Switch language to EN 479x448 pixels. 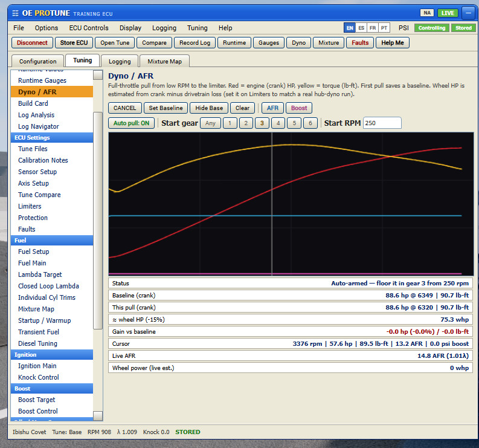(350, 28)
